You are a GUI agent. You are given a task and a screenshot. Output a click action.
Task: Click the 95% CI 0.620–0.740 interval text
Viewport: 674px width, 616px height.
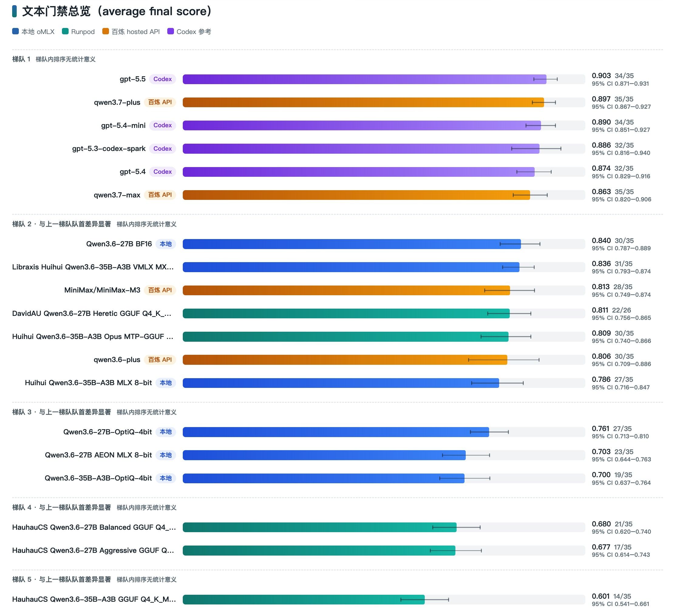tap(621, 531)
